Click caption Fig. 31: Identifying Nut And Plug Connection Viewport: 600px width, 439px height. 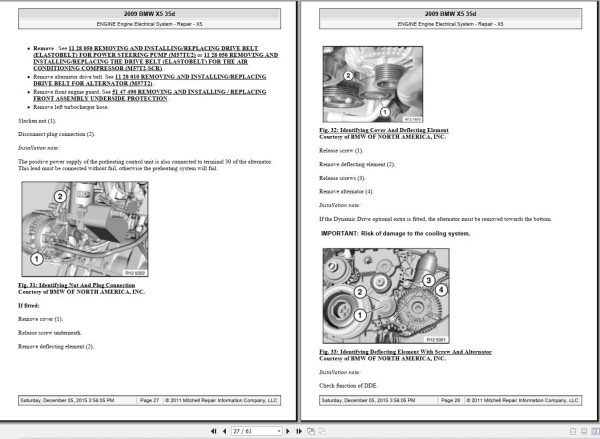77,285
